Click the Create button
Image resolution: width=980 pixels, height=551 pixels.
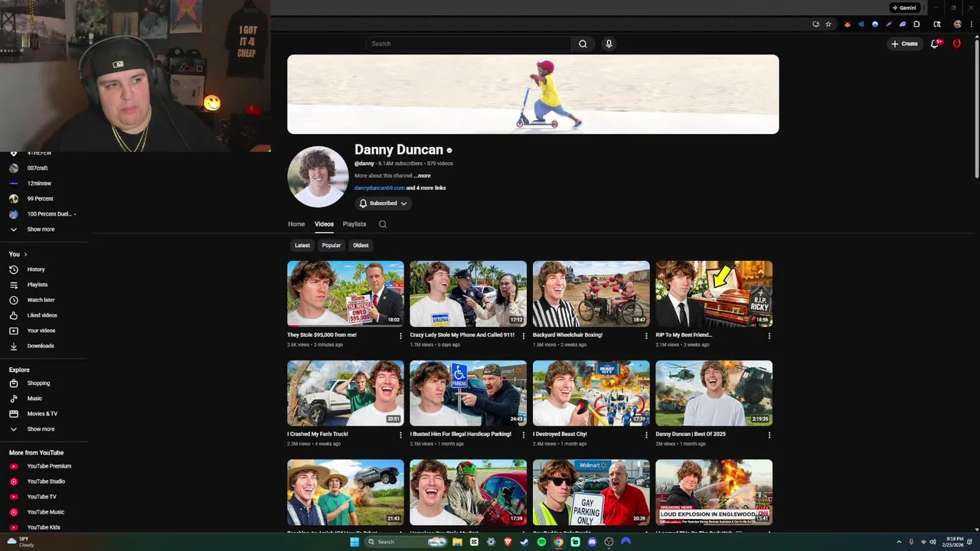point(904,44)
